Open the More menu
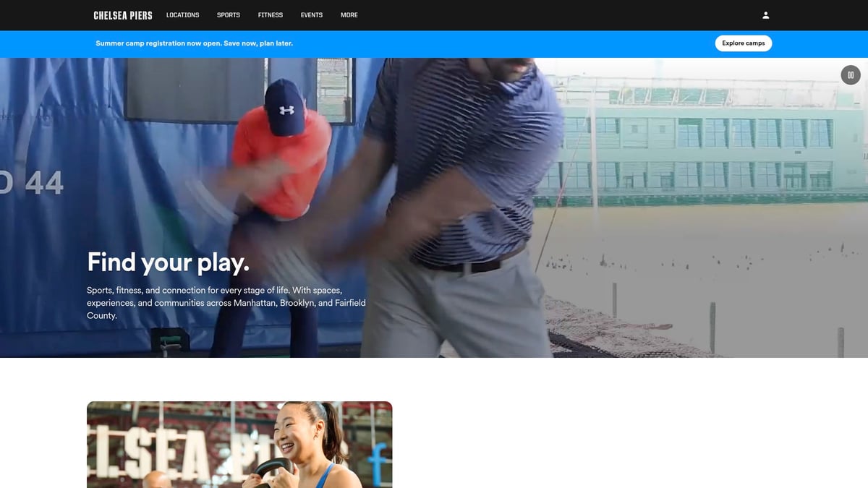This screenshot has width=868, height=488. pos(349,15)
